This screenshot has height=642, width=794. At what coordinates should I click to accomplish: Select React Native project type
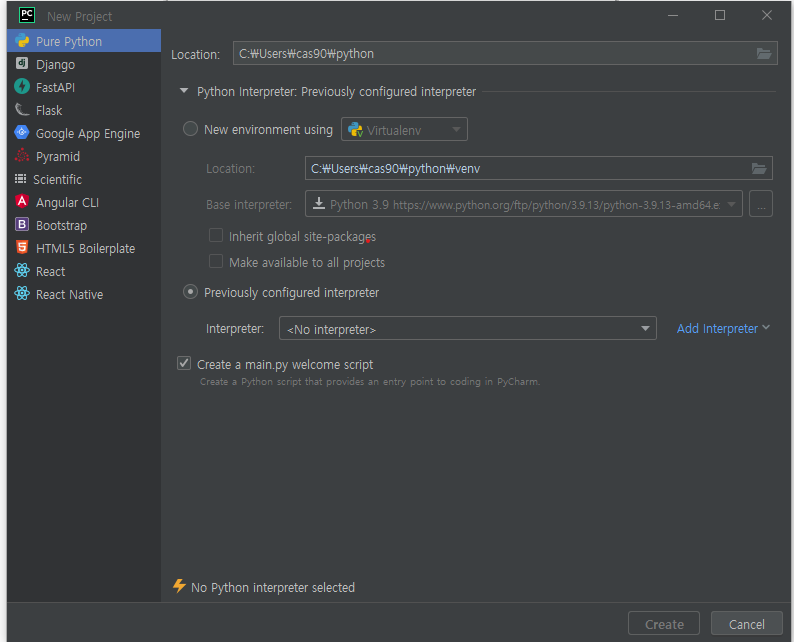tap(84, 294)
